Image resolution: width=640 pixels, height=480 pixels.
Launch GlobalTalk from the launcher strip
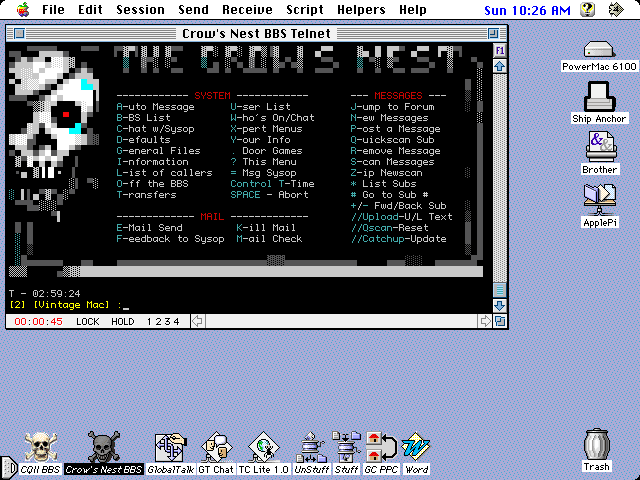click(x=169, y=446)
